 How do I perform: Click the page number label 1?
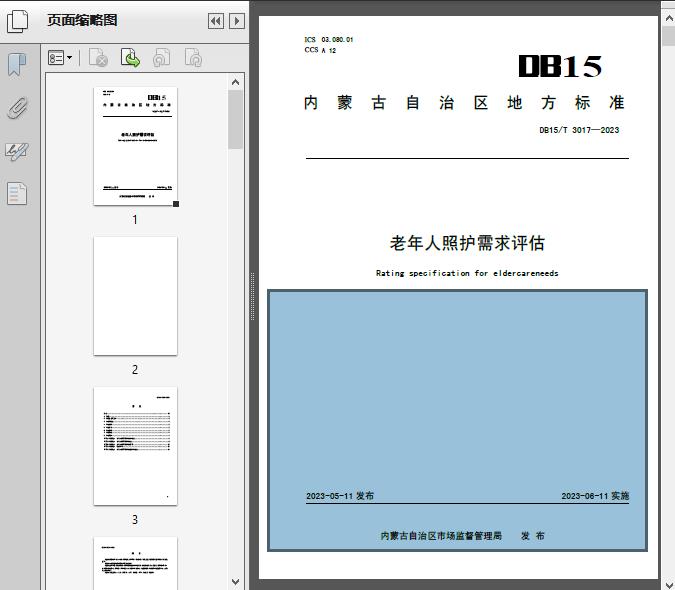coord(135,219)
